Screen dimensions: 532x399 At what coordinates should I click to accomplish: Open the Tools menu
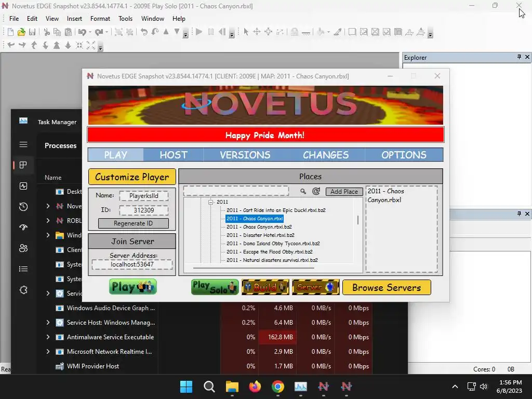[126, 19]
